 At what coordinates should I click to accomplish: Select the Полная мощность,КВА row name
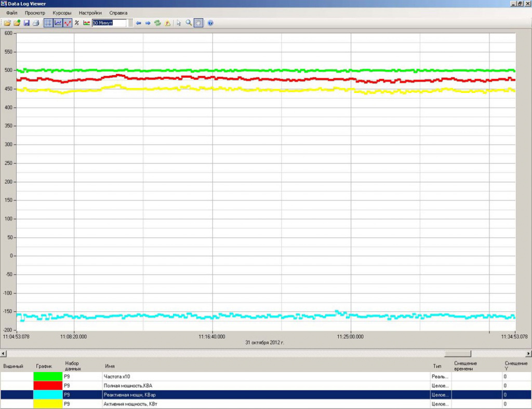pos(128,386)
